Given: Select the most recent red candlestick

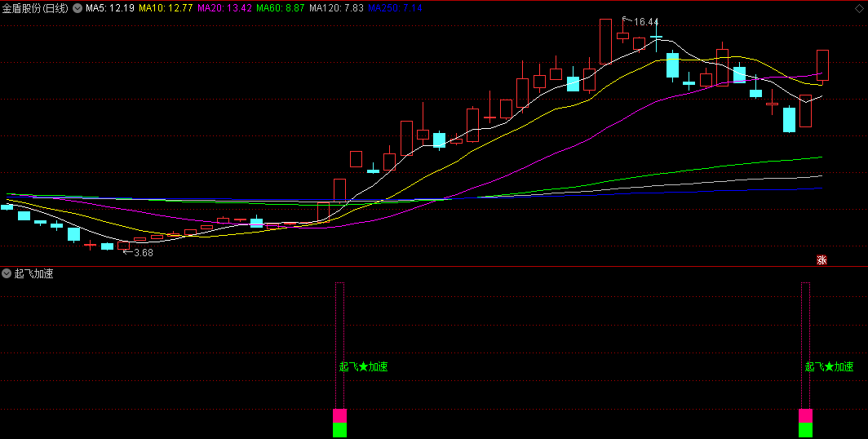Looking at the screenshot, I should (822, 65).
